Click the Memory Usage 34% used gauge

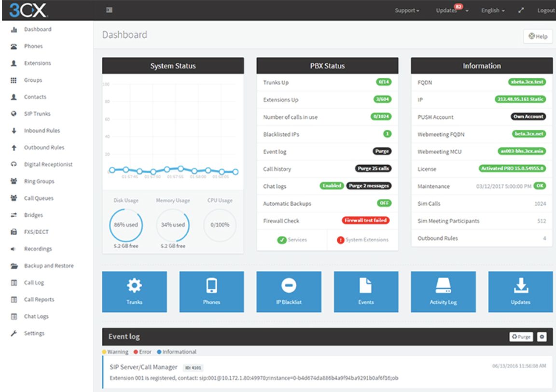click(x=173, y=225)
